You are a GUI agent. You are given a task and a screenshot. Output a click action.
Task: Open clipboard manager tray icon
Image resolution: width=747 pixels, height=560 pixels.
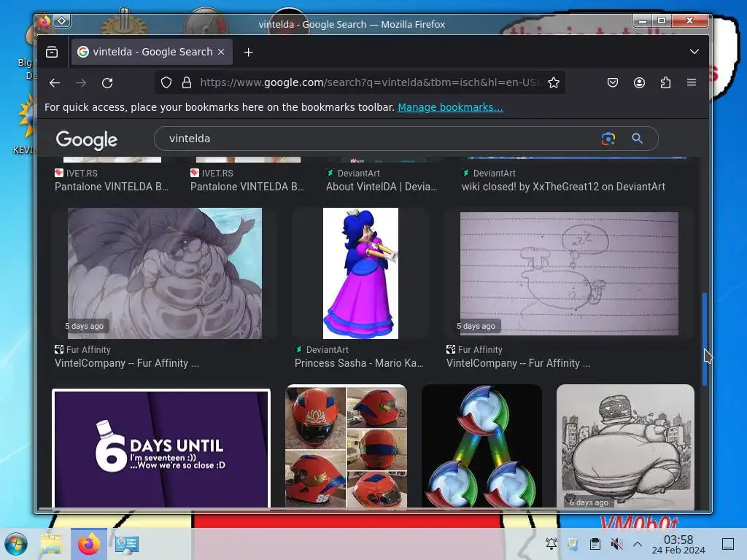[x=595, y=544]
